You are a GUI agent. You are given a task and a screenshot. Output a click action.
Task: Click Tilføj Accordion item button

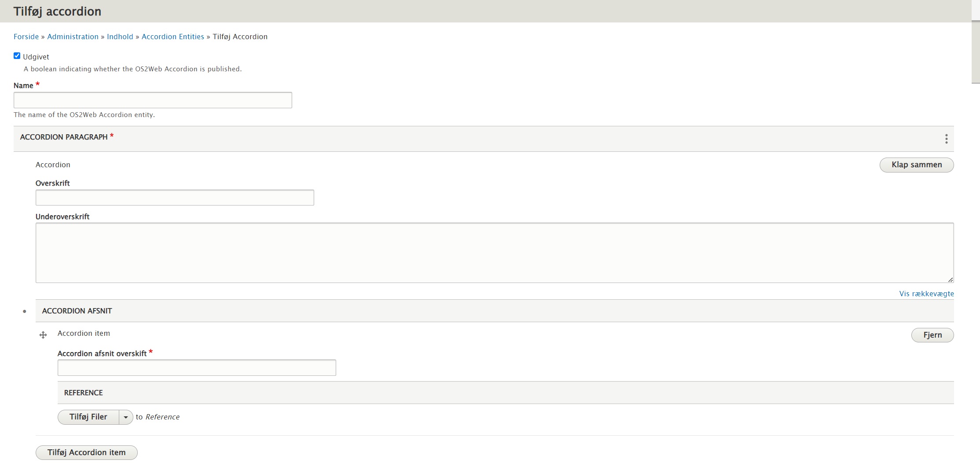click(x=87, y=452)
